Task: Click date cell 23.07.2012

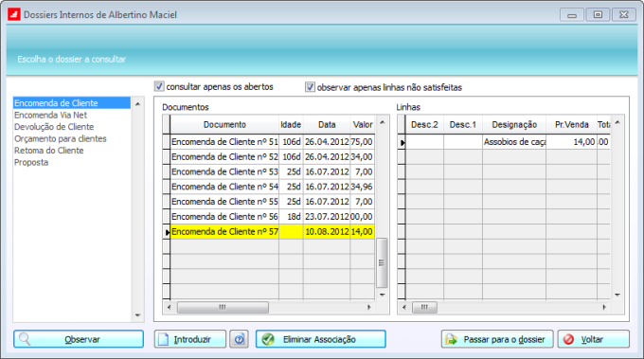Action: pyautogui.click(x=327, y=217)
